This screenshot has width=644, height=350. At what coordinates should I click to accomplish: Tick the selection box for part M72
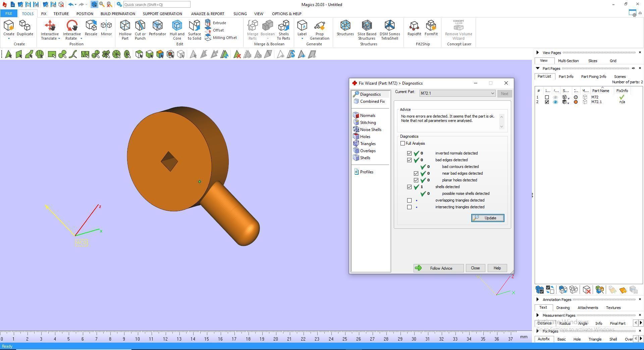click(547, 97)
